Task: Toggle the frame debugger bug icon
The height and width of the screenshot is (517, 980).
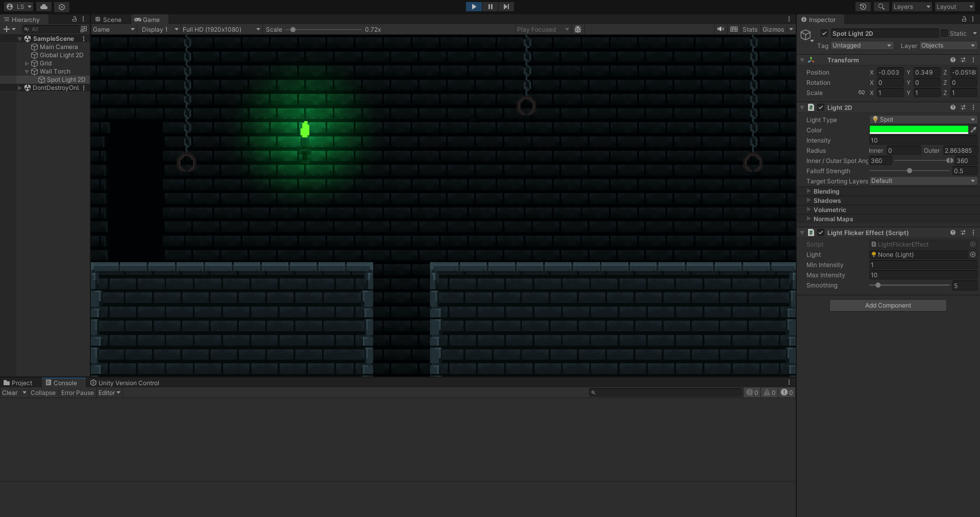Action: [x=578, y=30]
